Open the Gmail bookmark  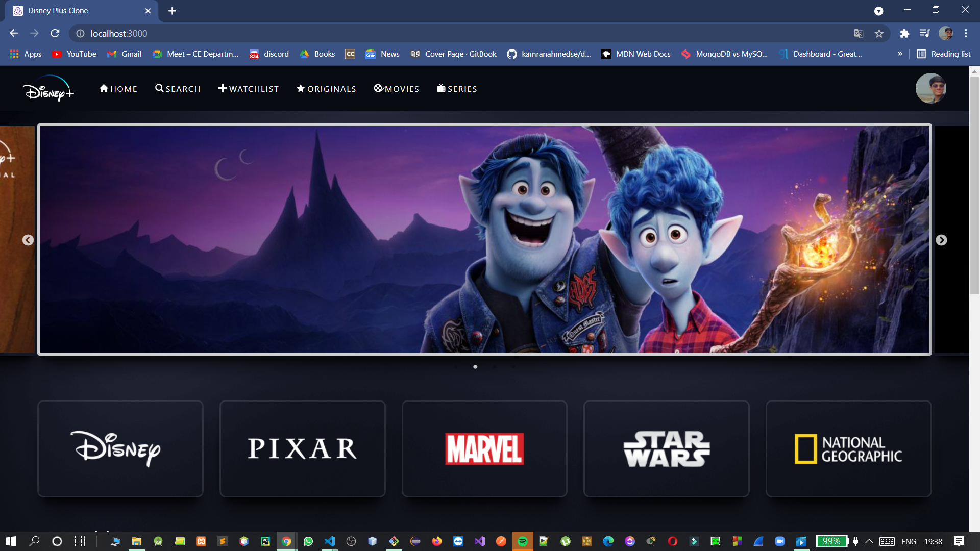coord(124,54)
